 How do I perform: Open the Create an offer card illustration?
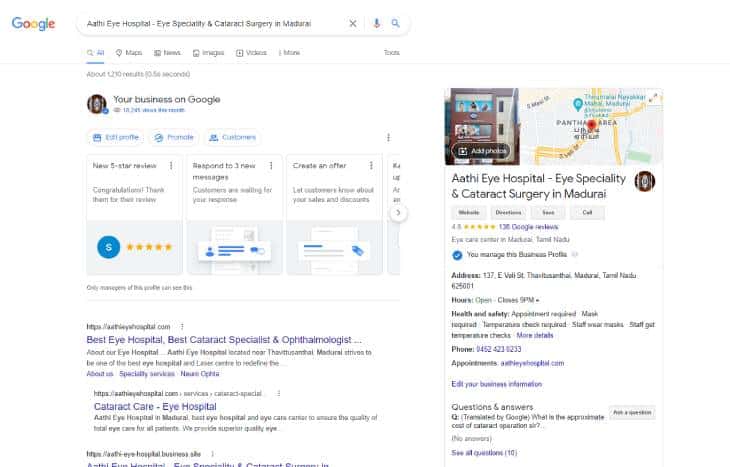[334, 247]
